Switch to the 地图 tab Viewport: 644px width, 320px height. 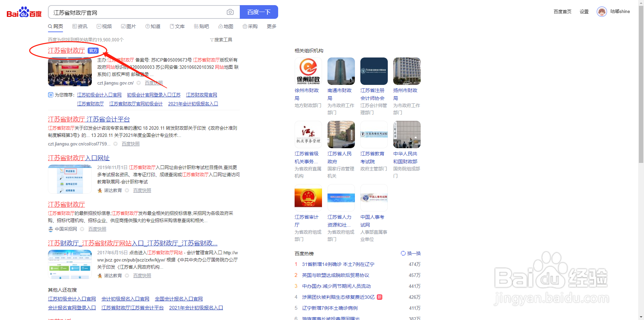click(226, 26)
